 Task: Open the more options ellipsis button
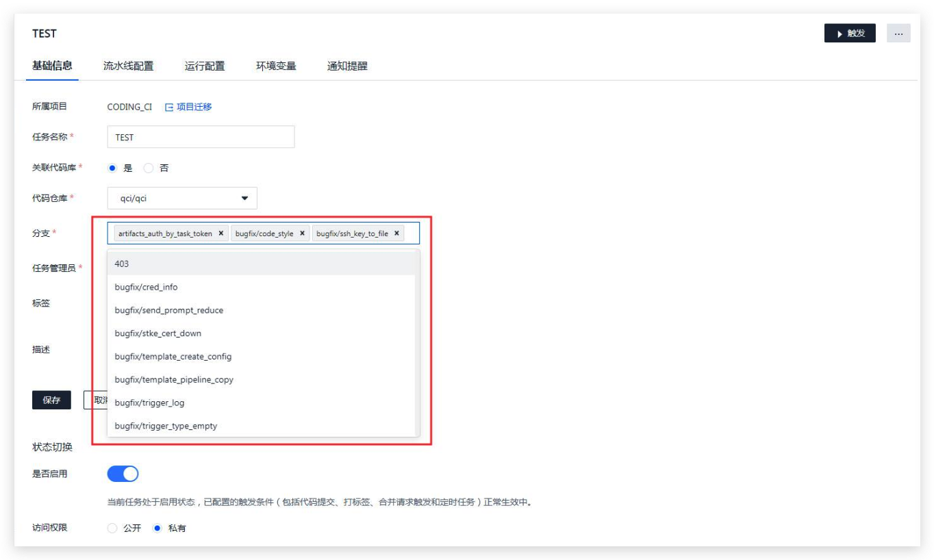(x=898, y=34)
